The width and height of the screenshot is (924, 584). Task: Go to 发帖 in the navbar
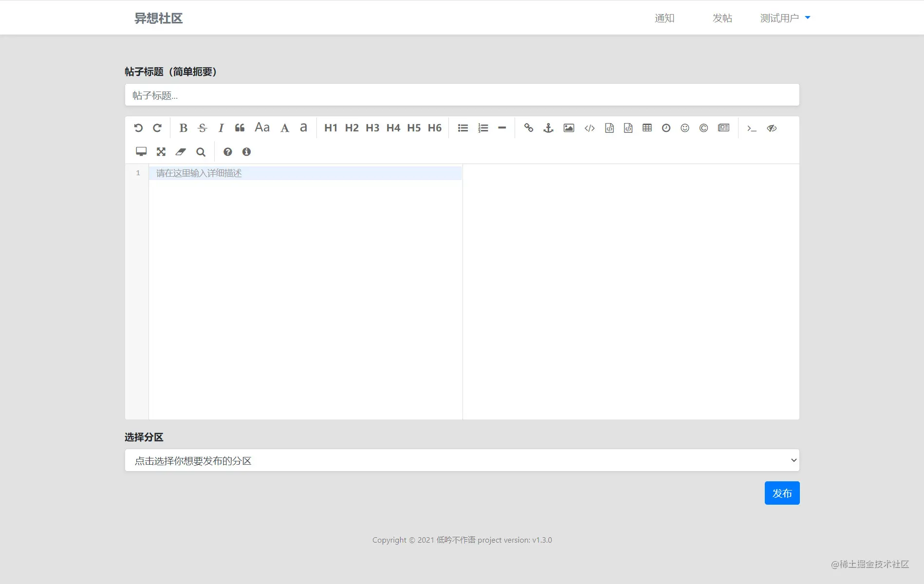click(x=722, y=18)
